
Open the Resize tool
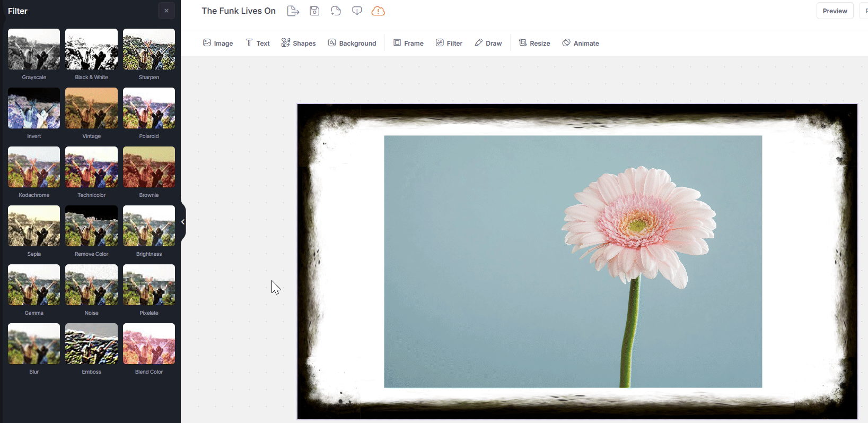click(x=534, y=43)
